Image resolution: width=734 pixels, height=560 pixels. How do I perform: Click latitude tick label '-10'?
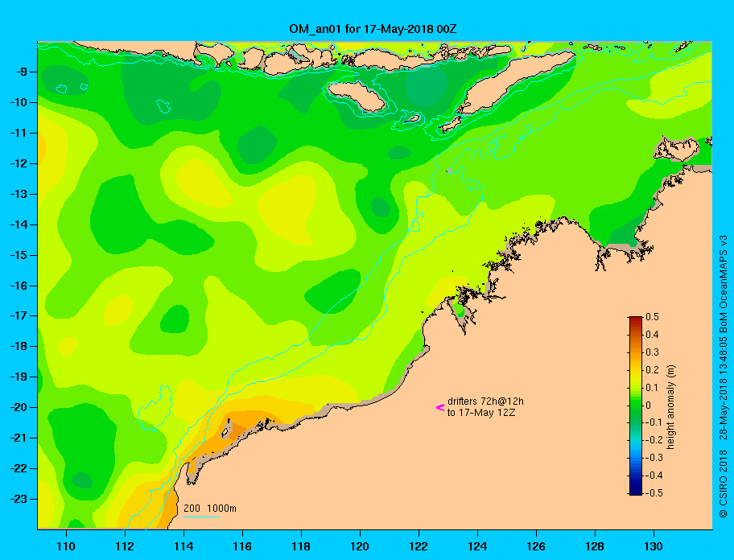pos(19,102)
